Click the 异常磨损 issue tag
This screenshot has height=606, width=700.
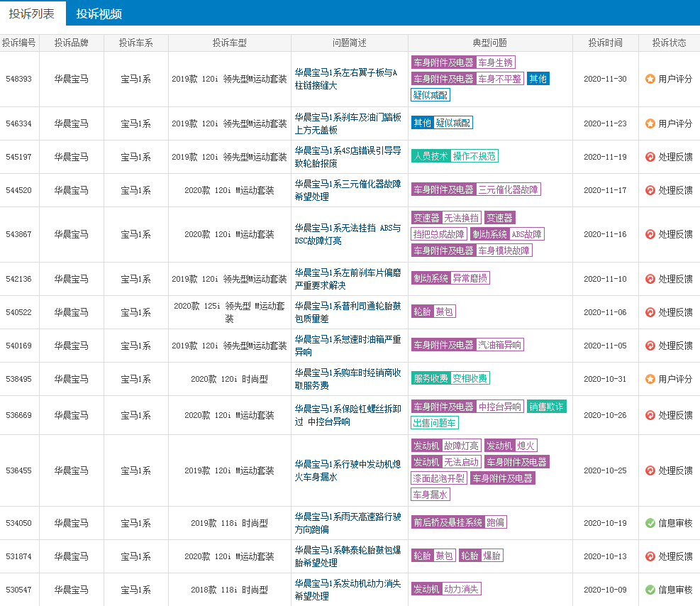[470, 279]
